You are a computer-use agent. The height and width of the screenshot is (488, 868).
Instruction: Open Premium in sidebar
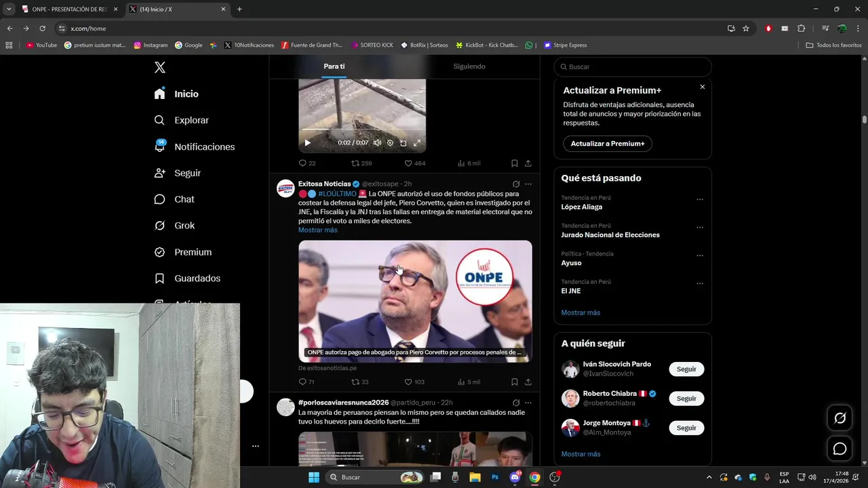tap(182, 252)
